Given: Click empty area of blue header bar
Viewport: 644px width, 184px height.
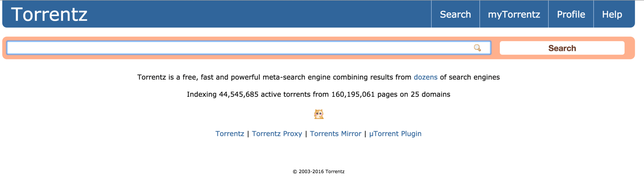Looking at the screenshot, I should [258, 14].
